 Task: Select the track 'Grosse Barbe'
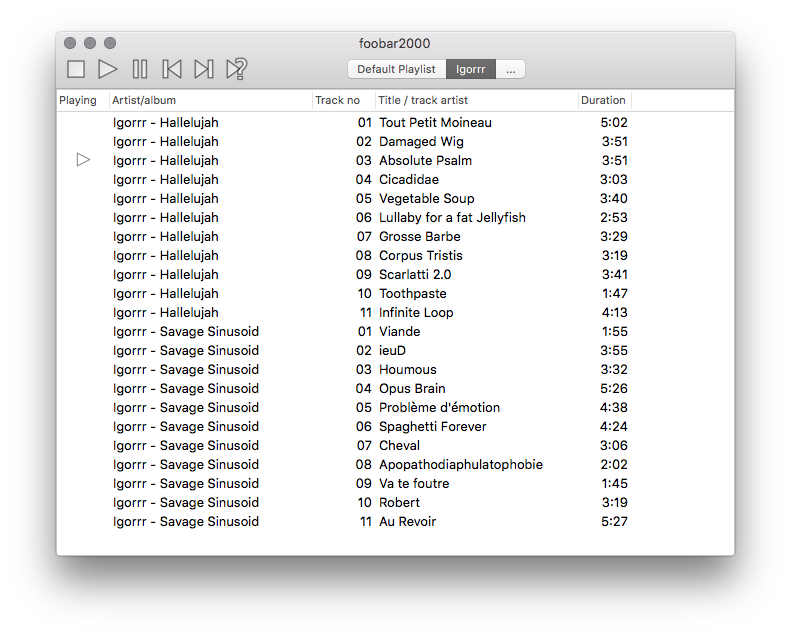[x=420, y=237]
